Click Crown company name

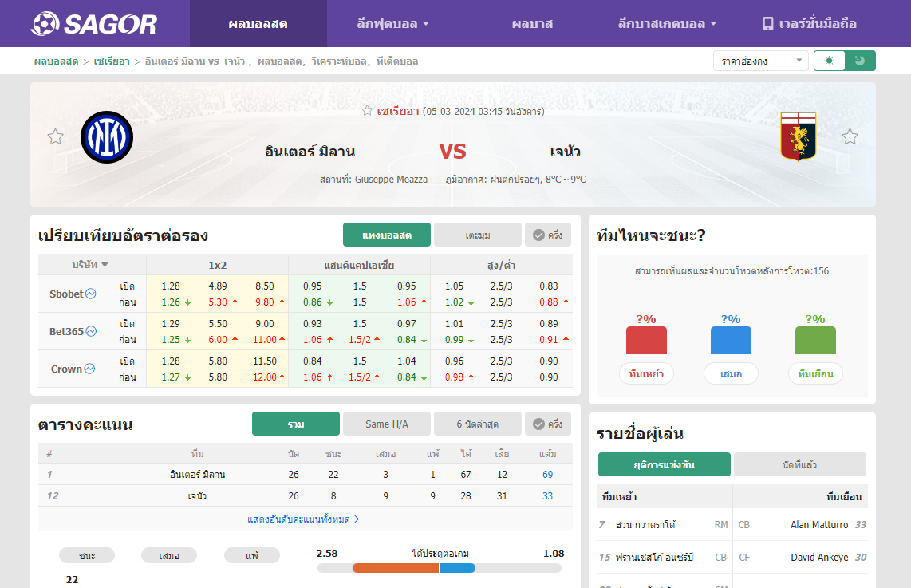pos(66,369)
